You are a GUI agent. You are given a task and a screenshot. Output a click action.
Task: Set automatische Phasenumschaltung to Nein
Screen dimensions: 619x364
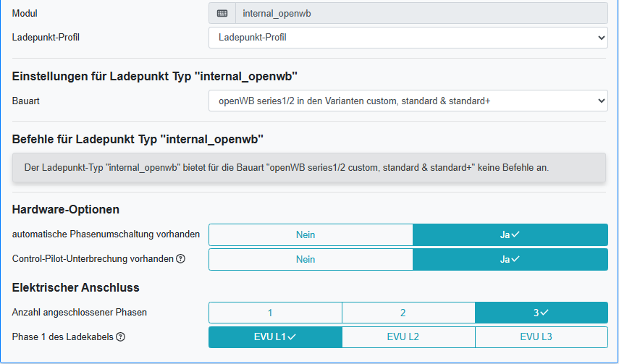[x=311, y=234]
